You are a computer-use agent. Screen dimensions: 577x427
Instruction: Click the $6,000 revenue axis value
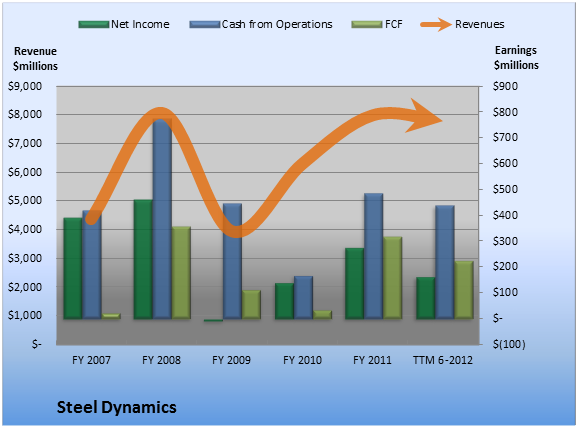[x=25, y=172]
